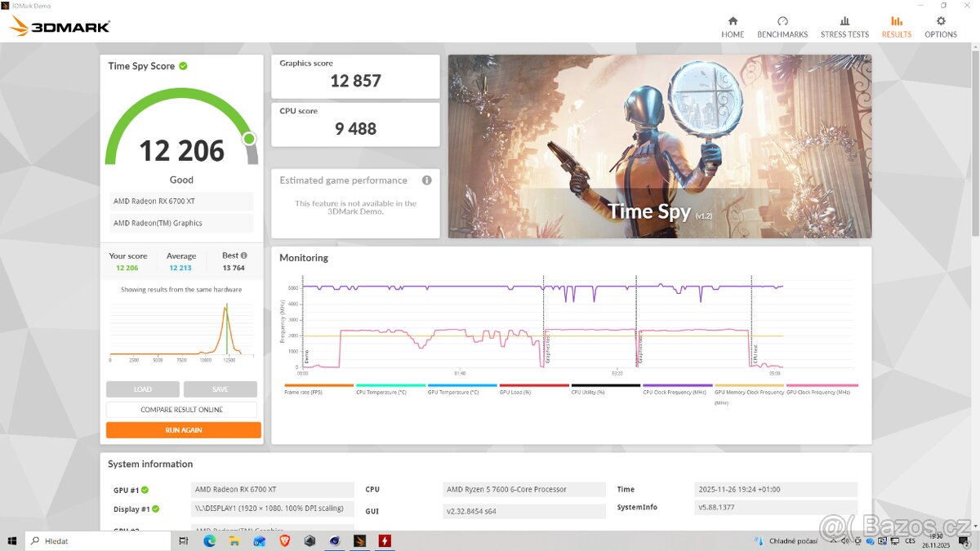Image resolution: width=980 pixels, height=551 pixels.
Task: Click the Hledat search field in the taskbar
Action: (98, 540)
